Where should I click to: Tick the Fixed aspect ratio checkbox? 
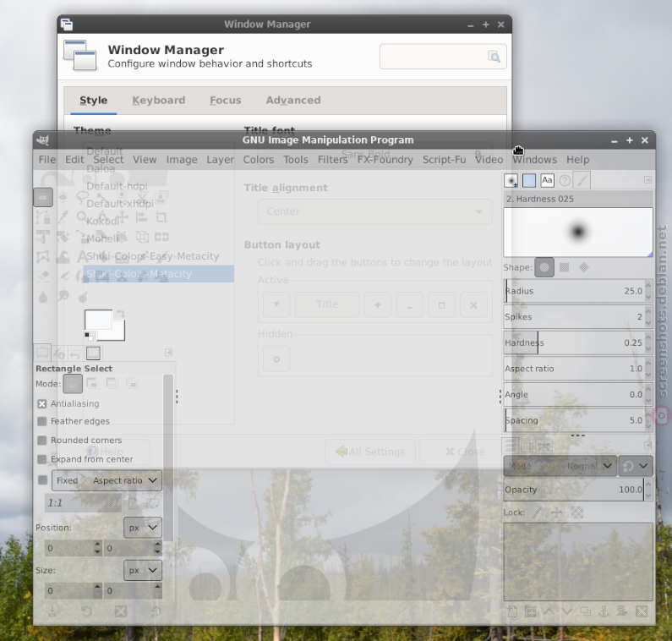pos(42,479)
